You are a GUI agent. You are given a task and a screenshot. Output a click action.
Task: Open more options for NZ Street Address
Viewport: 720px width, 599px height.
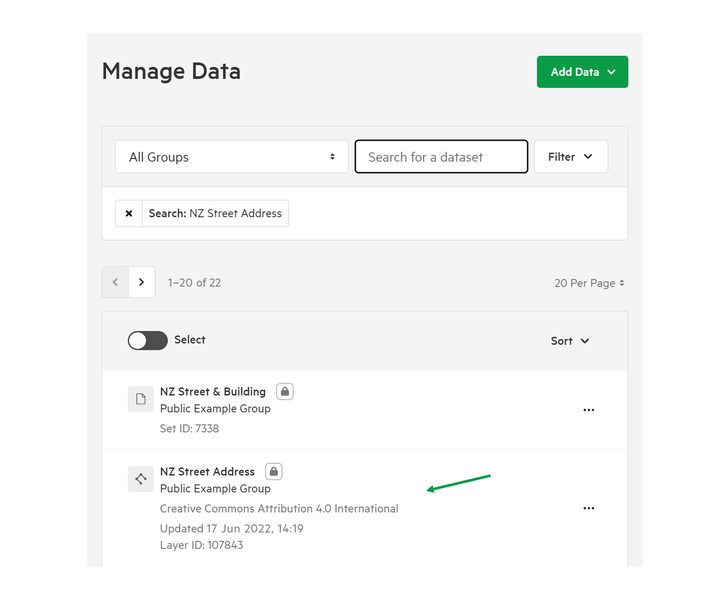click(x=589, y=508)
